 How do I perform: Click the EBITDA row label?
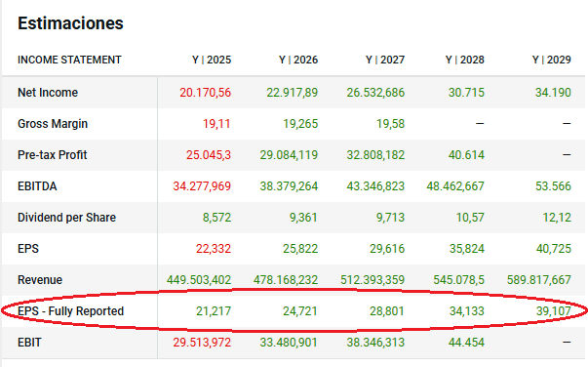click(x=37, y=186)
